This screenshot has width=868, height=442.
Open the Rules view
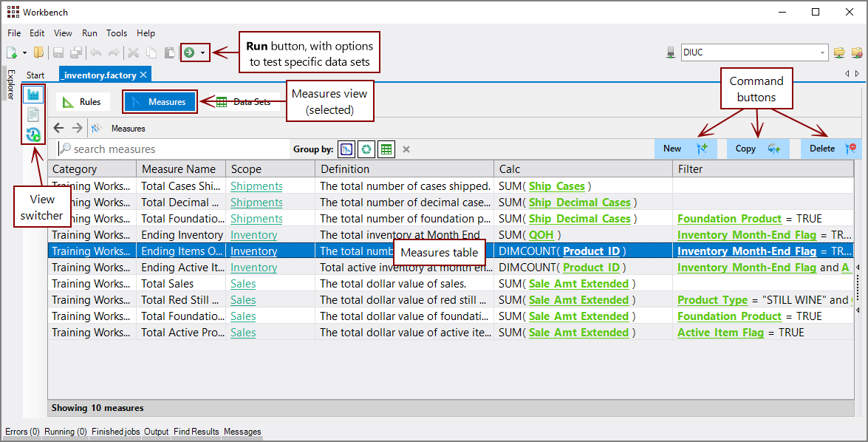[83, 102]
